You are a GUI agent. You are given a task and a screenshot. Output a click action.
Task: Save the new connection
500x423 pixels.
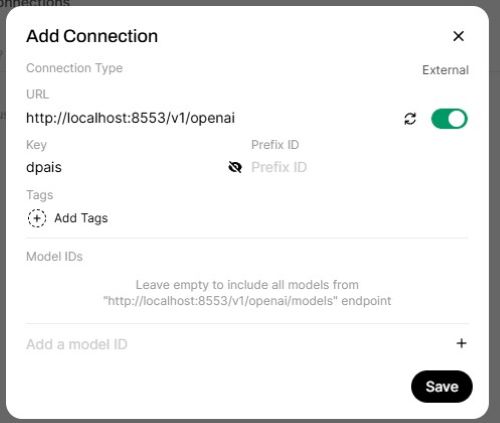click(x=442, y=387)
